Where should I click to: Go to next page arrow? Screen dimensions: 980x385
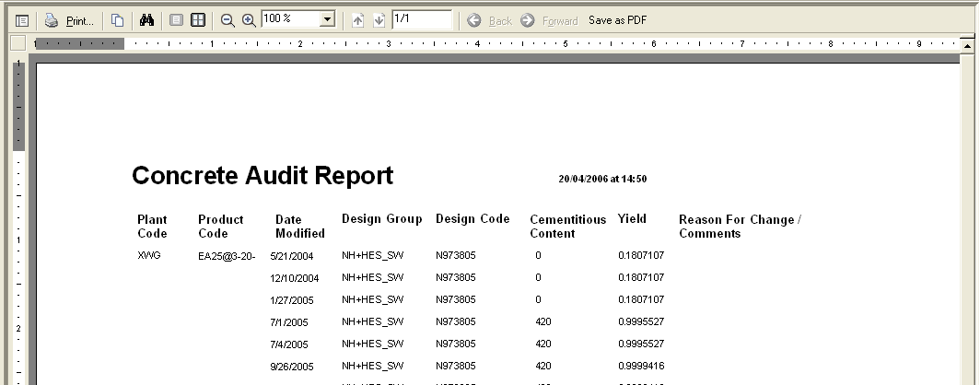[379, 20]
